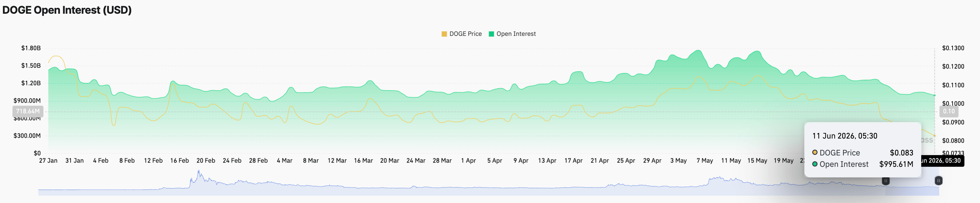Click the 19 May date label
Viewport: 980px width, 203px height.
pos(783,161)
